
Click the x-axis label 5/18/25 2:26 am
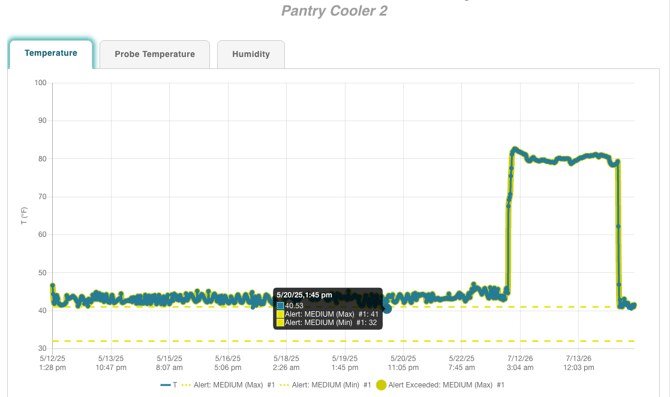tap(286, 363)
